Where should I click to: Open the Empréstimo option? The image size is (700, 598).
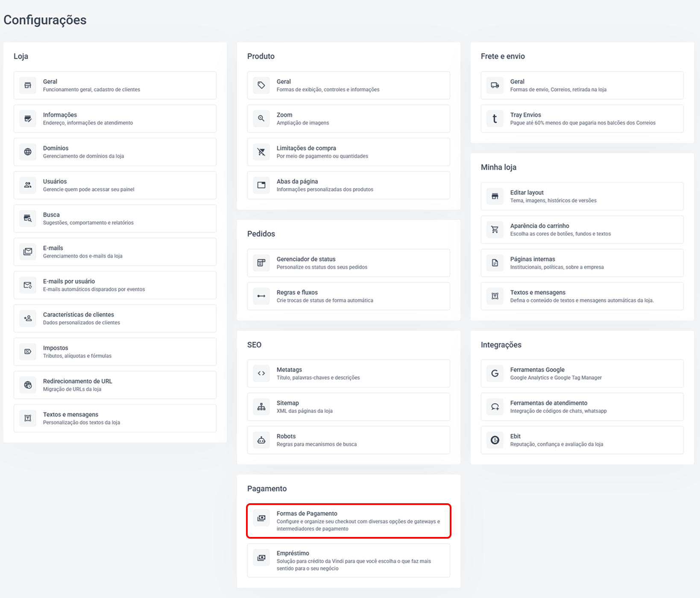click(x=349, y=560)
